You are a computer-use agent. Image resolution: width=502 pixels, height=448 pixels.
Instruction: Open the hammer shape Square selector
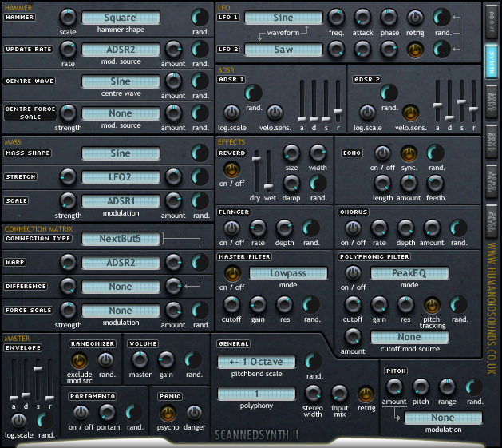pyautogui.click(x=121, y=18)
